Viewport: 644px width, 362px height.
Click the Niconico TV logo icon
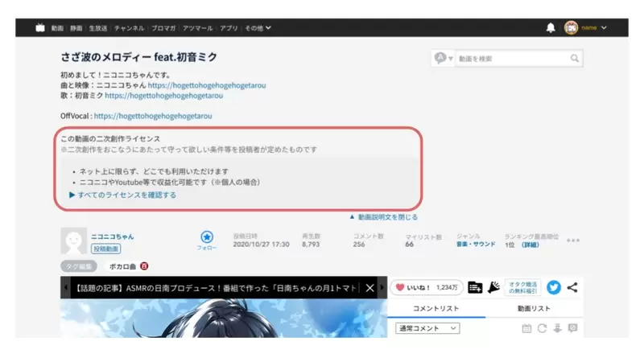(x=39, y=27)
